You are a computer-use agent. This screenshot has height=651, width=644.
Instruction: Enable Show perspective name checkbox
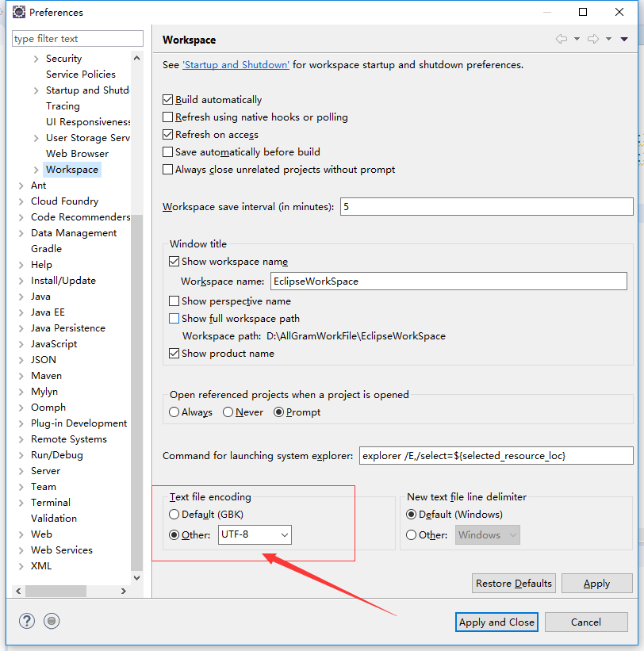pos(174,301)
